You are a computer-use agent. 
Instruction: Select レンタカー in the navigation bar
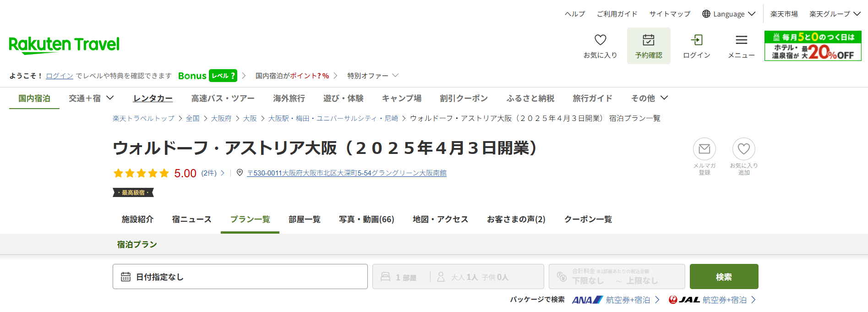(x=153, y=98)
